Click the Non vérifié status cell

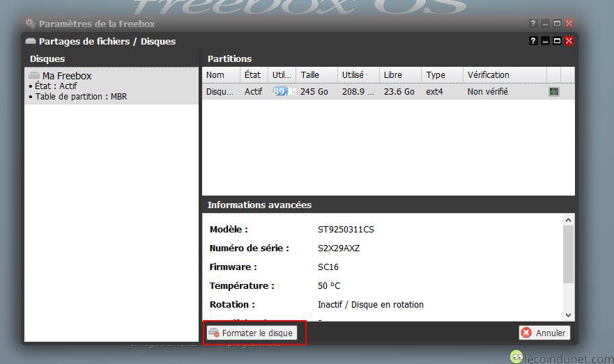tap(488, 91)
